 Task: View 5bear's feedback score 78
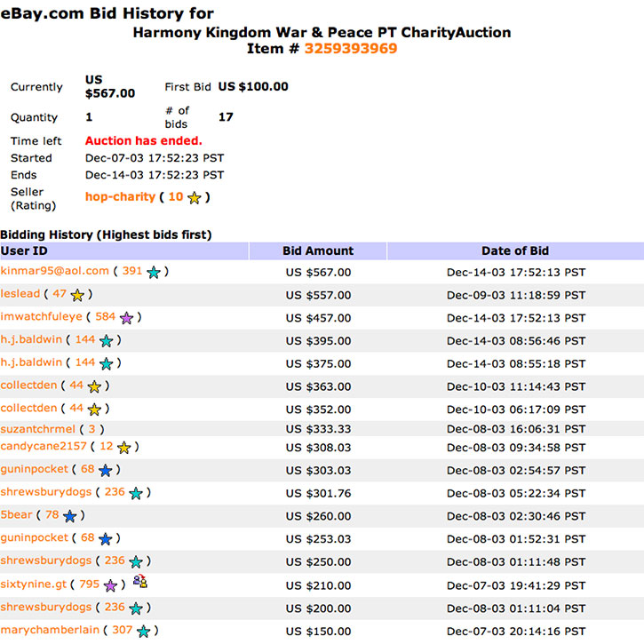[52, 514]
